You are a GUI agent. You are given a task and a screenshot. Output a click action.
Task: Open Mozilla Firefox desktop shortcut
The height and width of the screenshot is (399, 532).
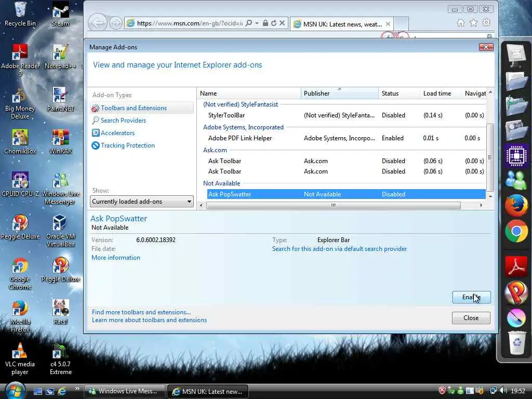click(x=20, y=316)
